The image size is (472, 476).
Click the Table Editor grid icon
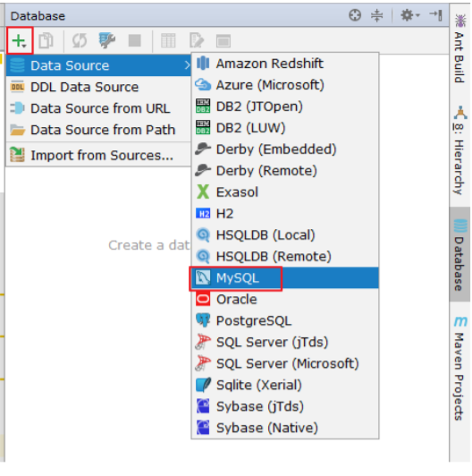168,40
